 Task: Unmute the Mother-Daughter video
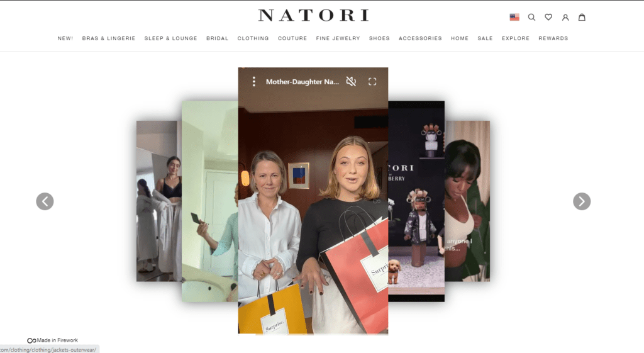(351, 81)
